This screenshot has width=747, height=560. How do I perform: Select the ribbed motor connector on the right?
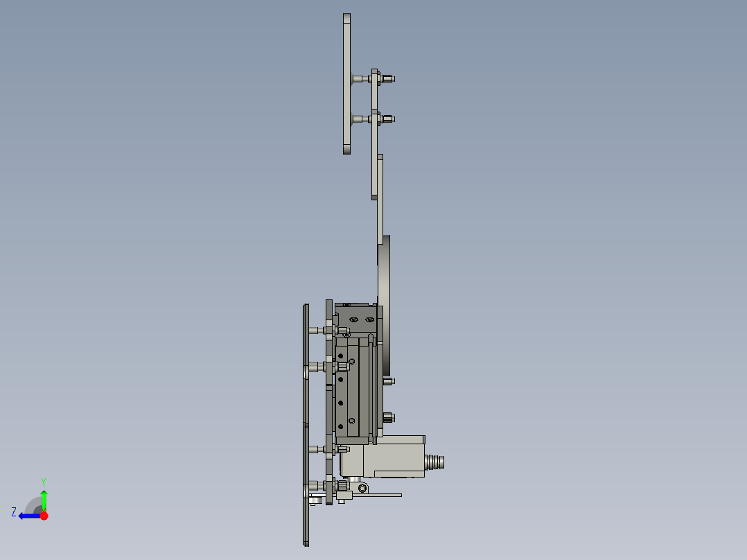point(435,462)
